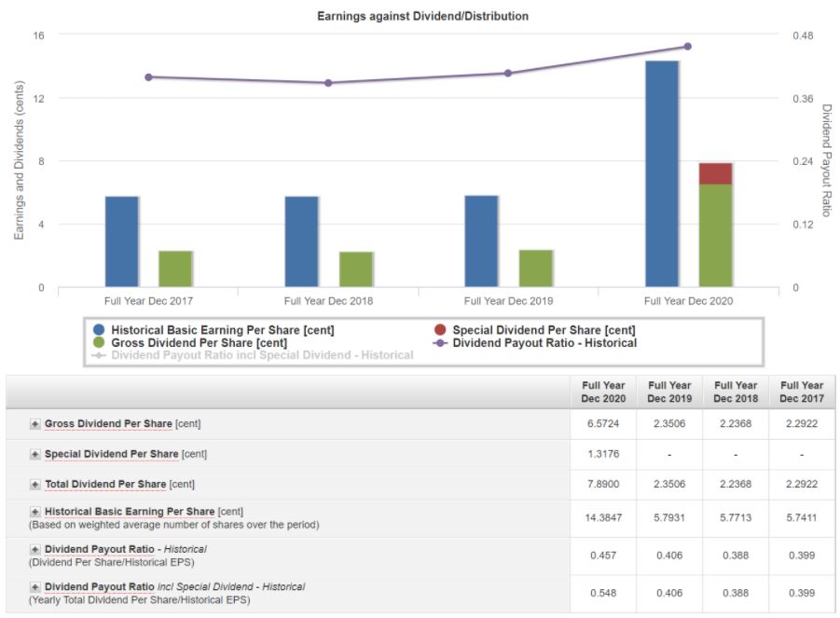This screenshot has height=618, width=840.
Task: Click the Historical Basic Earning Per Share table link
Action: [x=130, y=512]
